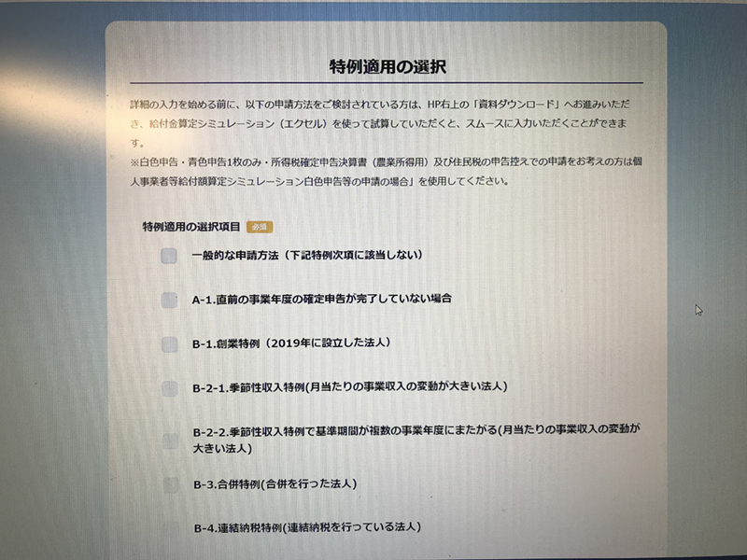Screen dimensions: 747x560
Task: Click label 一般的な申請方法（下記特例次項に該当しない）
Action: click(x=307, y=255)
